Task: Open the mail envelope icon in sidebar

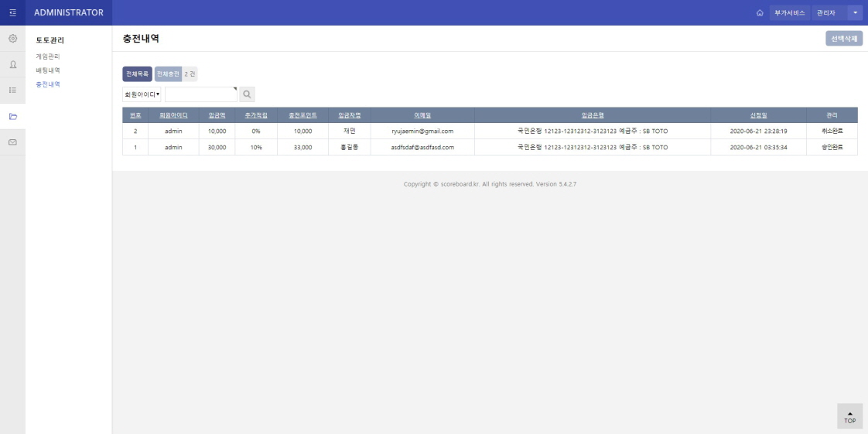Action: click(x=12, y=142)
